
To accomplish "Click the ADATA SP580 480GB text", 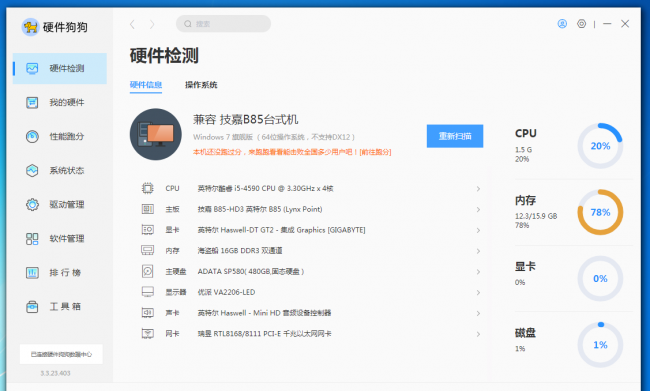I will (251, 271).
